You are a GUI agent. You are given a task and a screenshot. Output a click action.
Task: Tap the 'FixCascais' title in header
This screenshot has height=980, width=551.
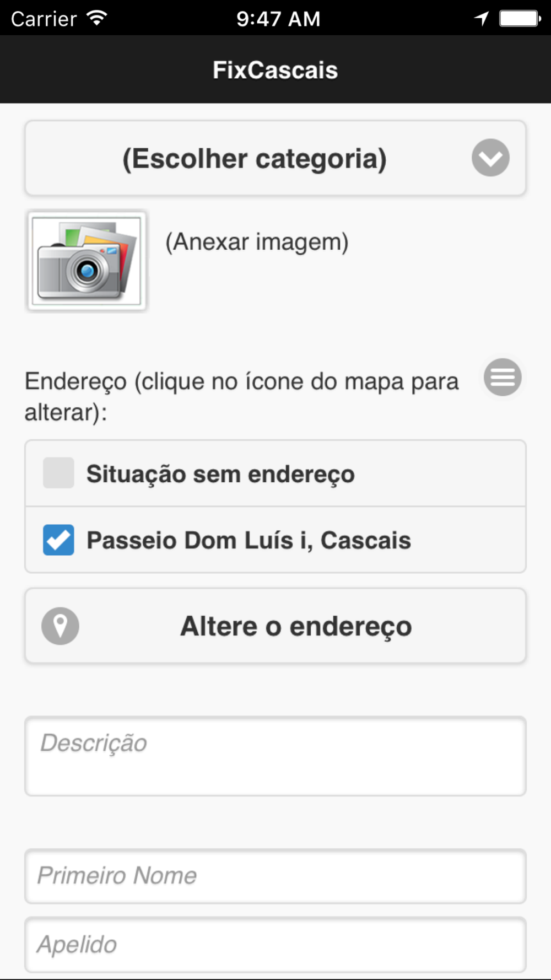[275, 70]
